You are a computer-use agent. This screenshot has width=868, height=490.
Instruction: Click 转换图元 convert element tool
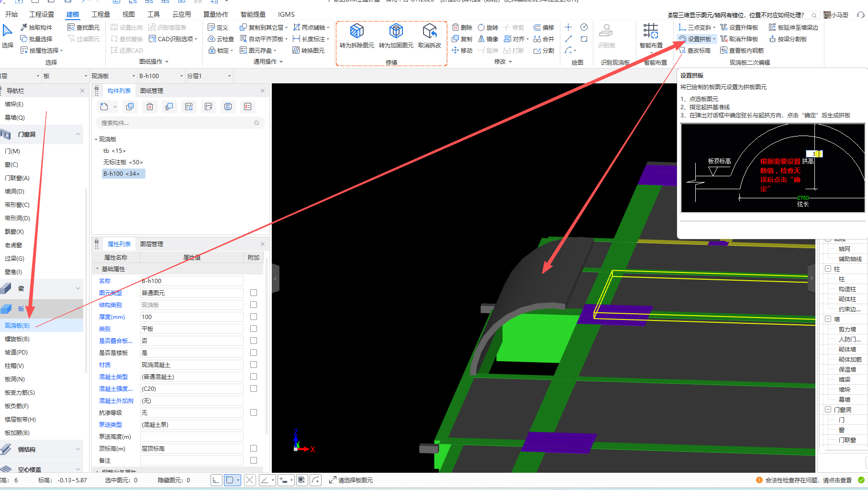(x=309, y=50)
